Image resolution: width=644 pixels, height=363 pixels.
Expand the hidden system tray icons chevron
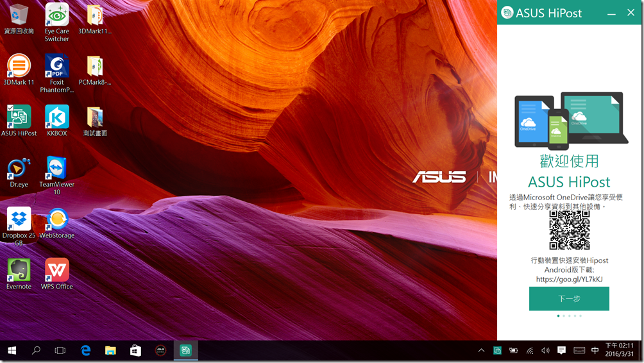point(481,351)
